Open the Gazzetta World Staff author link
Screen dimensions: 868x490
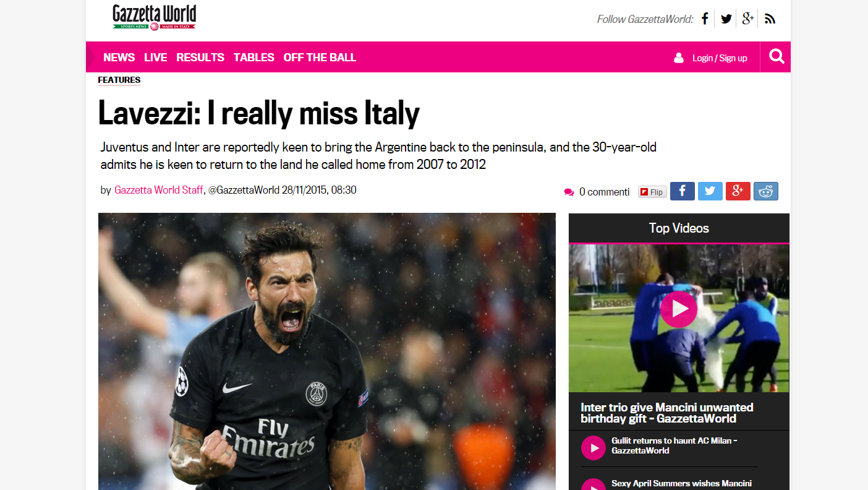point(159,190)
